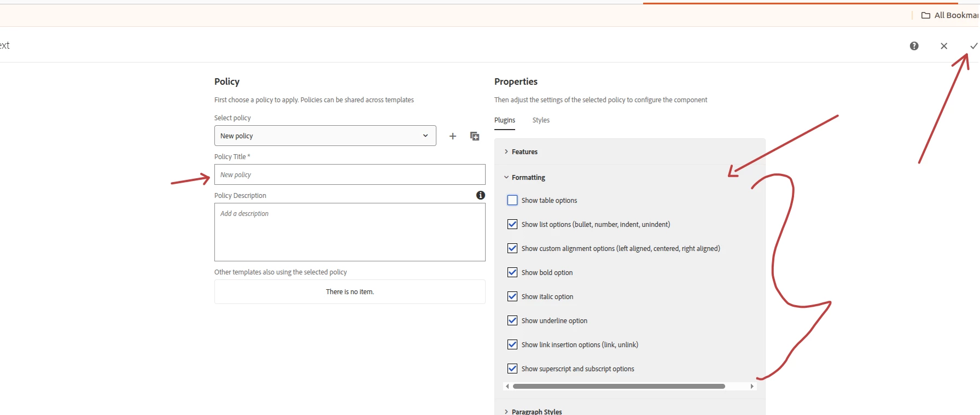980x415 pixels.
Task: Disable Show underline option checkbox
Action: click(512, 320)
